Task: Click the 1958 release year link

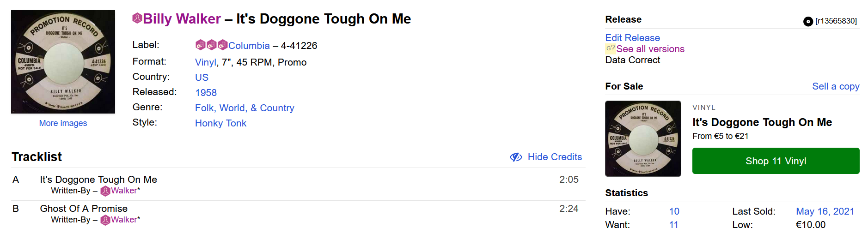Action: tap(206, 93)
